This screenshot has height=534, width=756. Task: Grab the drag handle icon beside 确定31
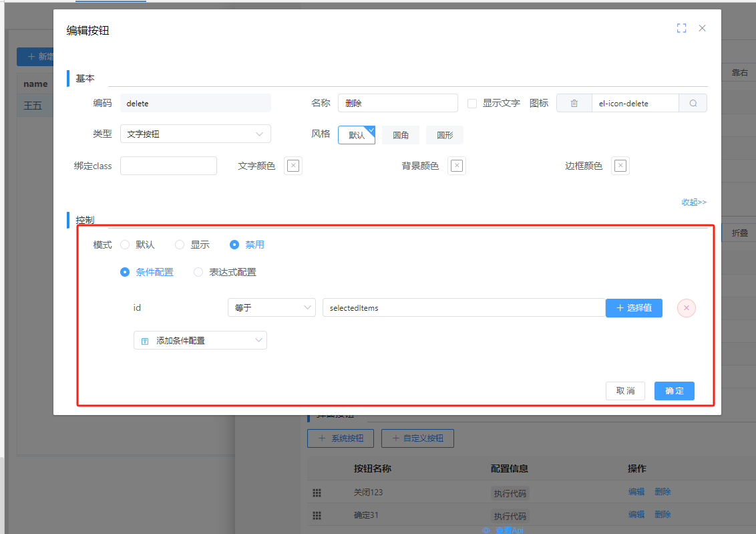[317, 515]
